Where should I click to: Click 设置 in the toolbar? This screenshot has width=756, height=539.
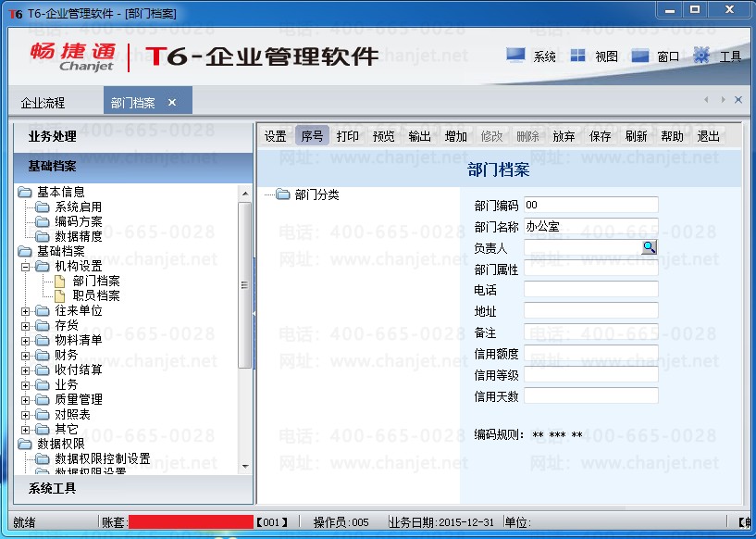pyautogui.click(x=276, y=136)
